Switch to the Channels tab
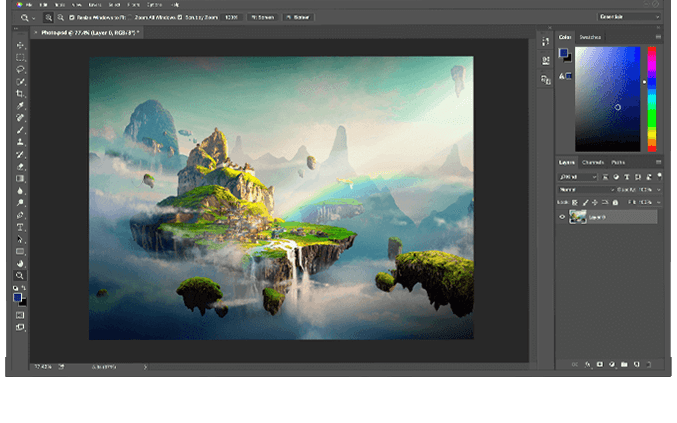The image size is (677, 423). coord(593,162)
